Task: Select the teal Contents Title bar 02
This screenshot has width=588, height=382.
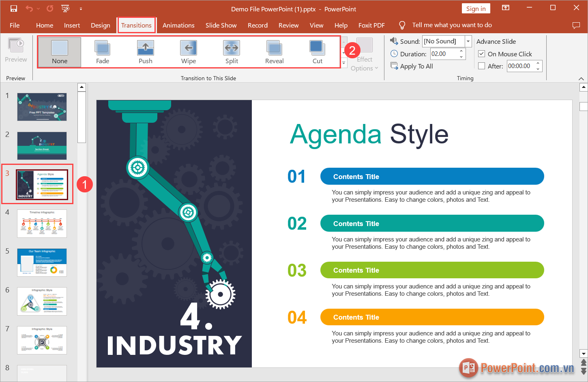Action: coord(432,223)
